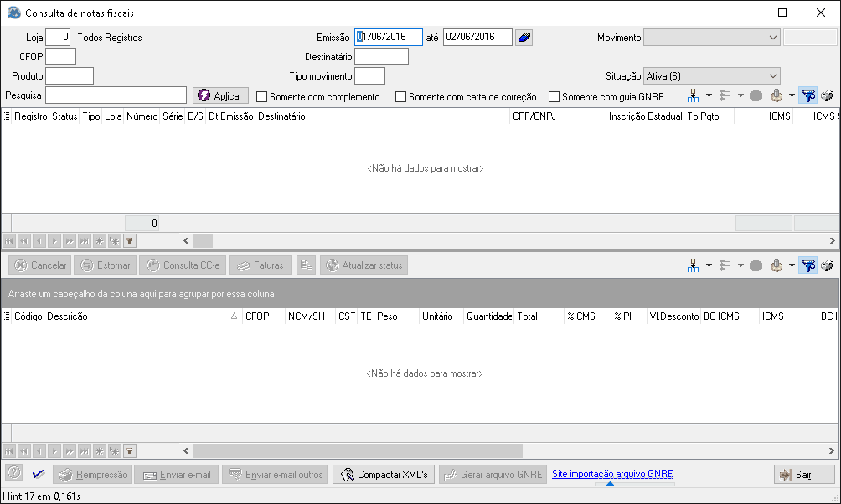Check Somente com carta de correção
The height and width of the screenshot is (504, 841).
click(x=400, y=97)
